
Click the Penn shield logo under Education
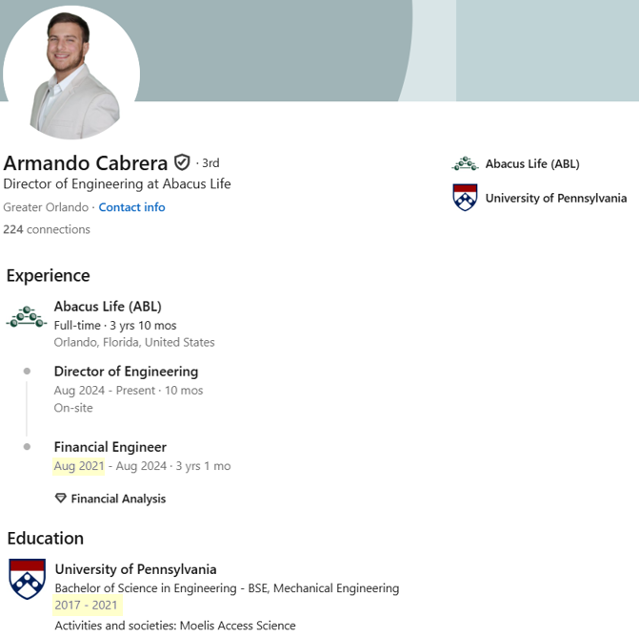click(27, 579)
